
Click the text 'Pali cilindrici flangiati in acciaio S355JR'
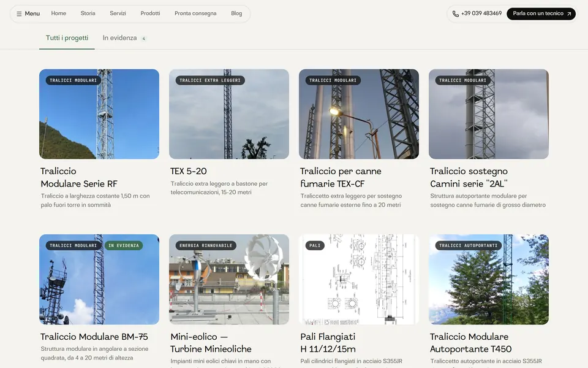point(352,361)
